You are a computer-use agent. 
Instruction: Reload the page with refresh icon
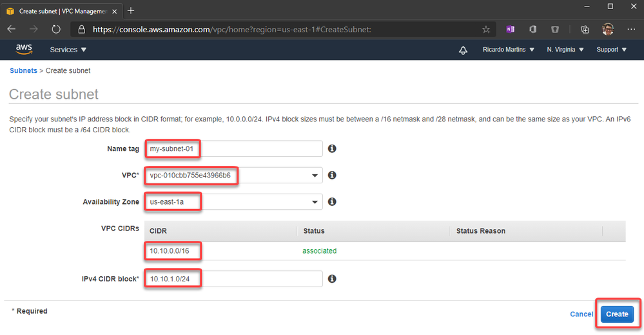pos(56,29)
